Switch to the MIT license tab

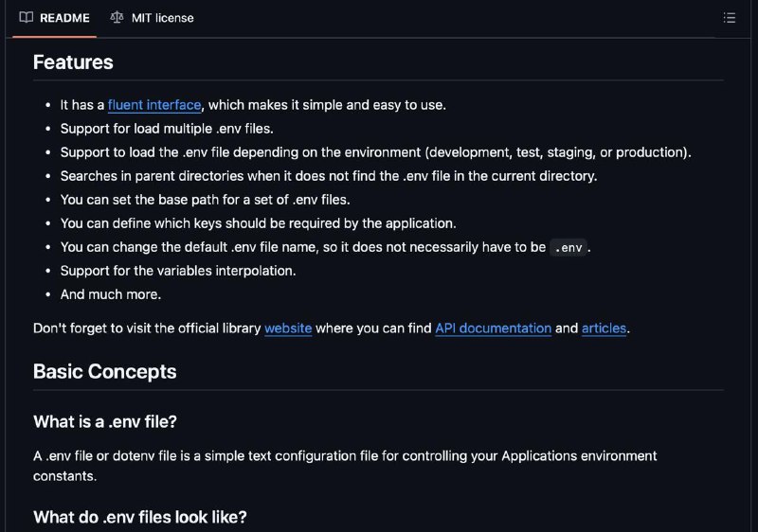153,18
